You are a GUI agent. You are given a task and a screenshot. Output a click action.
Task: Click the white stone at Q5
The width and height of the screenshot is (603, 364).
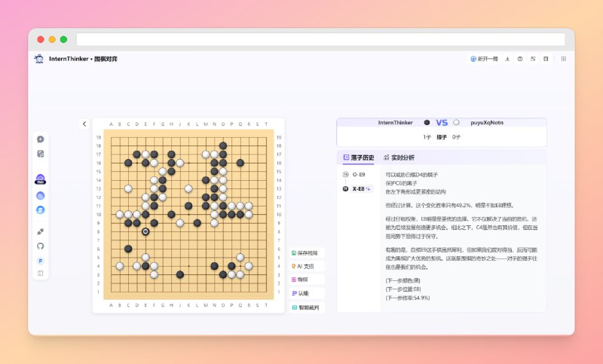[240, 257]
